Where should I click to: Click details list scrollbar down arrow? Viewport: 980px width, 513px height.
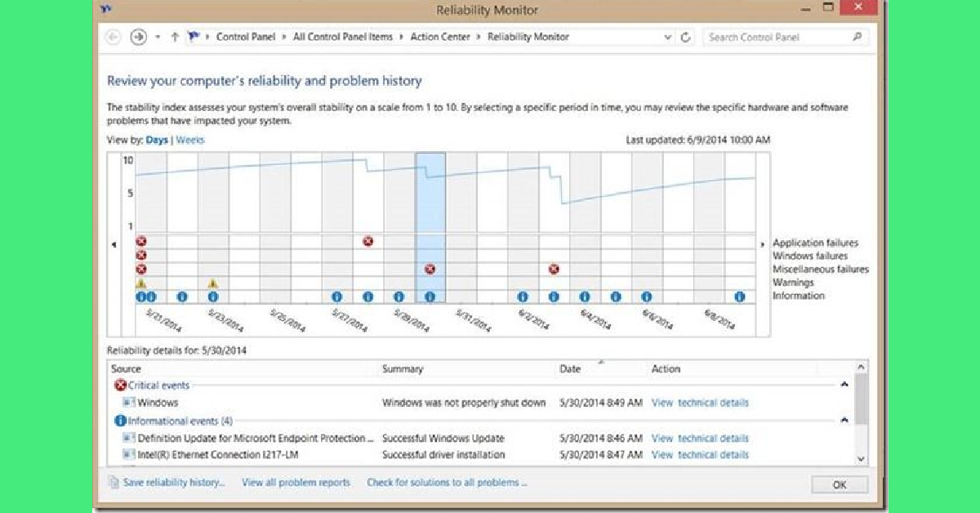[862, 459]
